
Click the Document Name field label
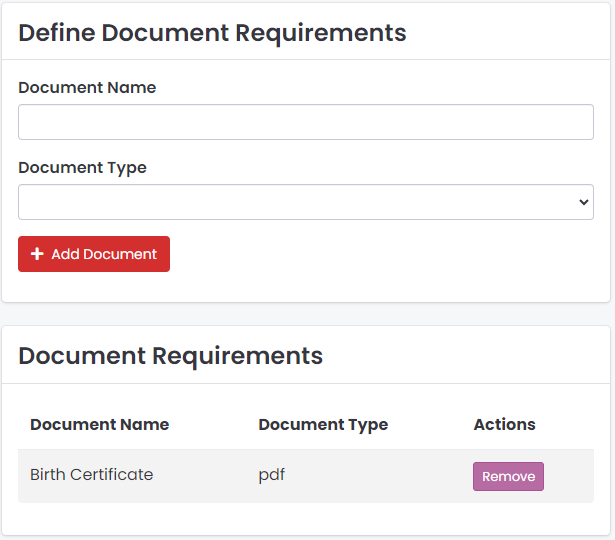click(x=87, y=87)
